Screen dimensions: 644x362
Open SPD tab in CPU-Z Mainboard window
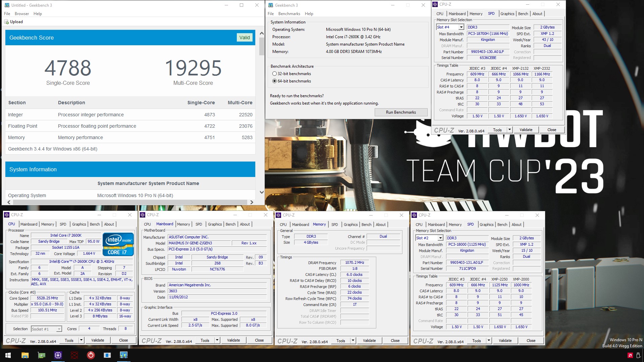pyautogui.click(x=199, y=224)
